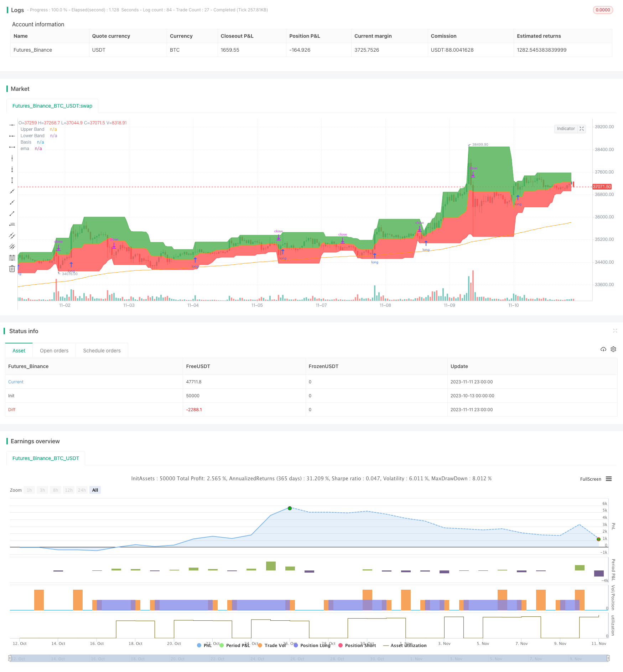Image resolution: width=623 pixels, height=672 pixels.
Task: Open the Futures_Binance_BTC_USDT:swap market tab
Action: coord(52,106)
